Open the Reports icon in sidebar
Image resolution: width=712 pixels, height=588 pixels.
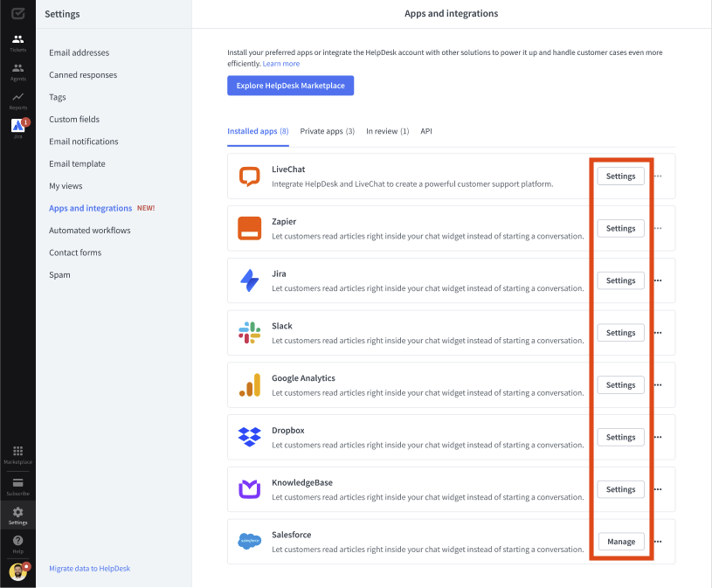(x=17, y=100)
